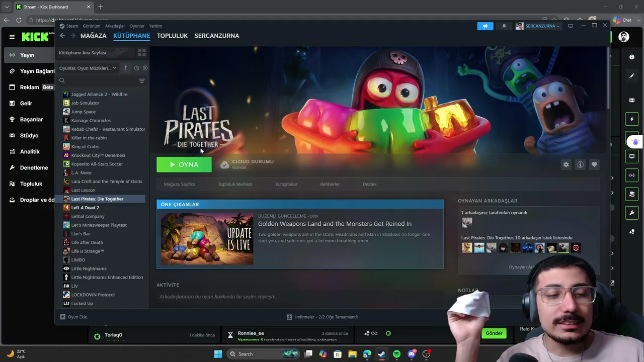Open advanced library filter options icon
Image resolution: width=644 pixels, height=362 pixels.
pos(142,80)
